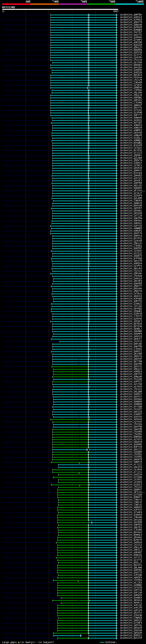This screenshot has width=146, height=644.
Task: Click the white query sequence bar
Action: point(60,10)
